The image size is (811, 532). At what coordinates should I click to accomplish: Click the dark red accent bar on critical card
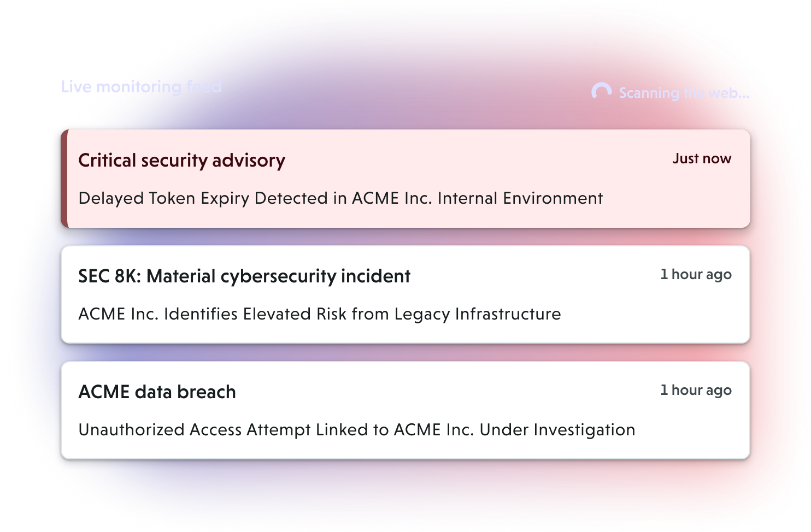pos(64,179)
